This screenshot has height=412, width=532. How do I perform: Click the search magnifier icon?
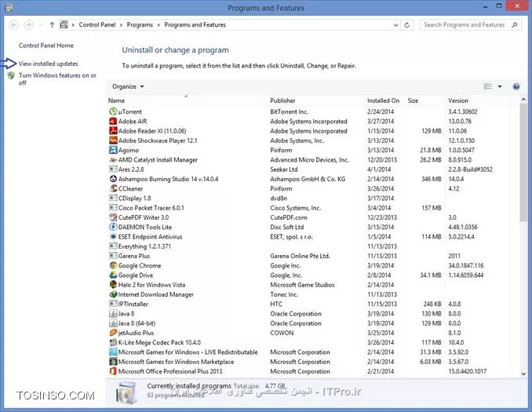pyautogui.click(x=515, y=25)
